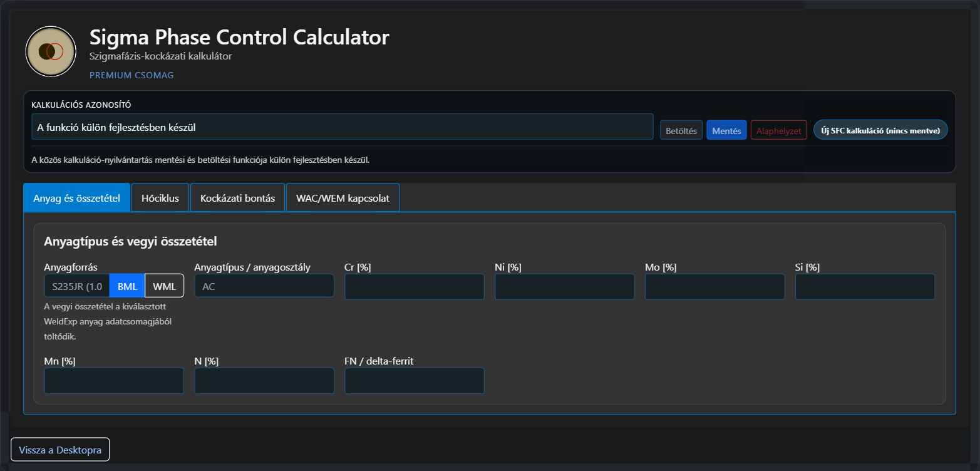Select the WML material source toggle
This screenshot has width=980, height=471.
[x=165, y=286]
